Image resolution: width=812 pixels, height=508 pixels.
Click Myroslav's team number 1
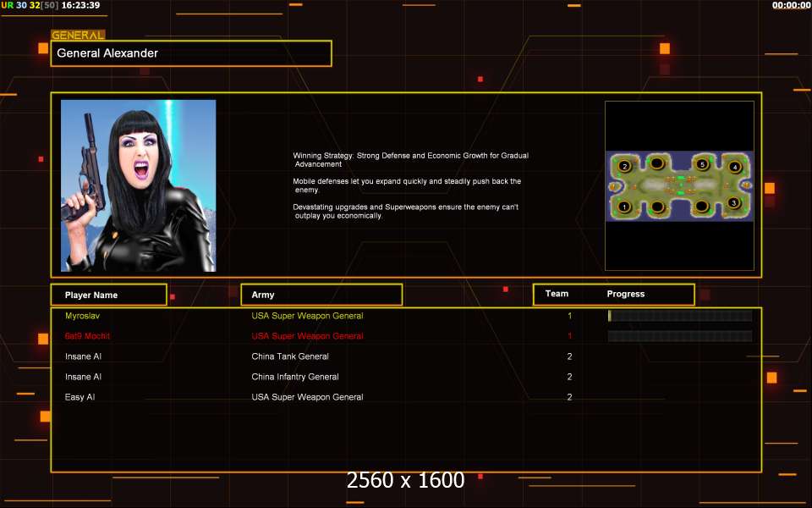click(x=569, y=316)
